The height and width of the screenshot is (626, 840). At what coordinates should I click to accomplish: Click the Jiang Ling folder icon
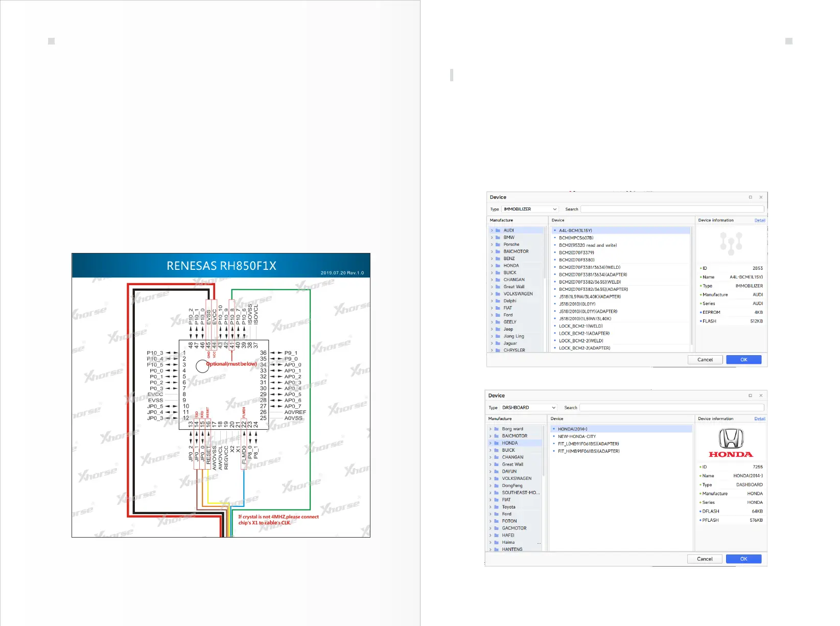pyautogui.click(x=498, y=336)
